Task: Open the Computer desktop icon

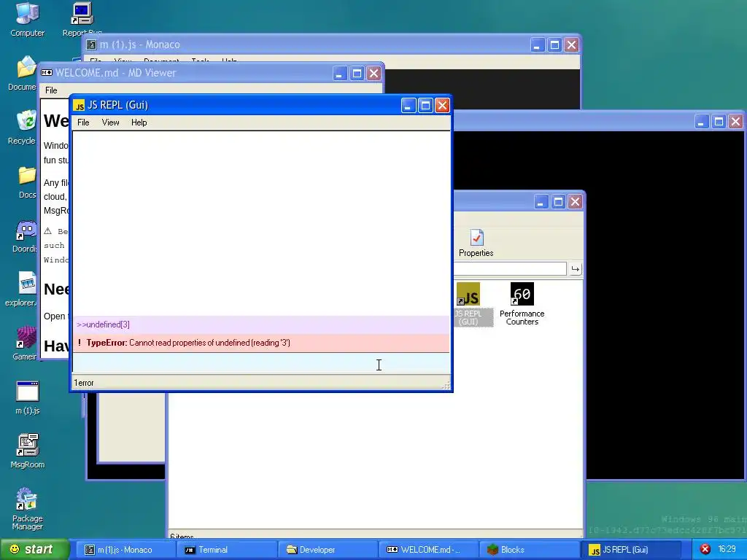Action: tap(27, 19)
